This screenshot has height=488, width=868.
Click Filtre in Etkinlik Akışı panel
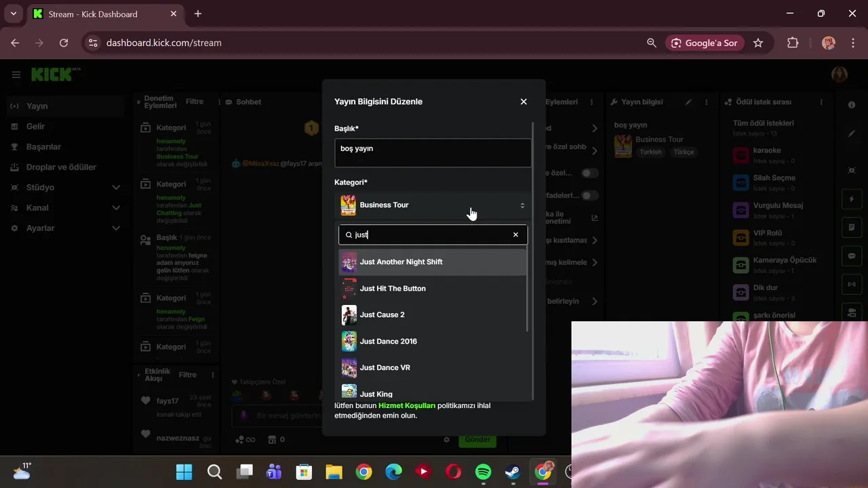pos(188,375)
